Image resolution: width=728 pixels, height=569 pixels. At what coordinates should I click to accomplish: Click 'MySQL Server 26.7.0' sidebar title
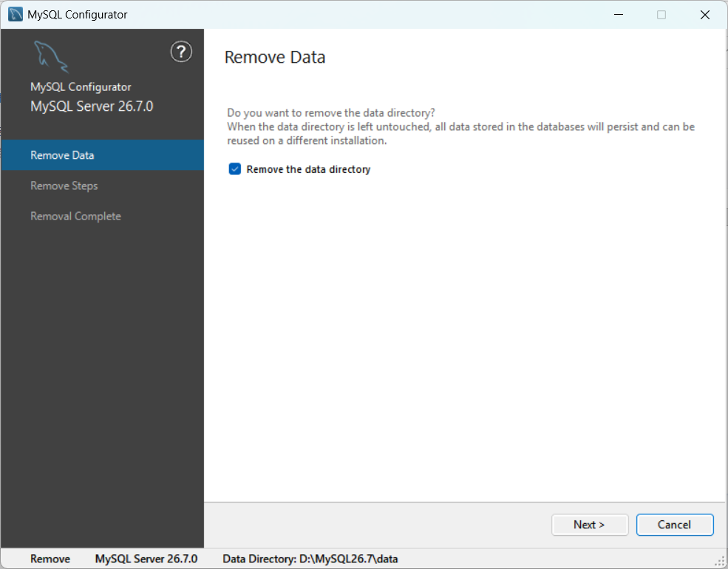pos(92,106)
